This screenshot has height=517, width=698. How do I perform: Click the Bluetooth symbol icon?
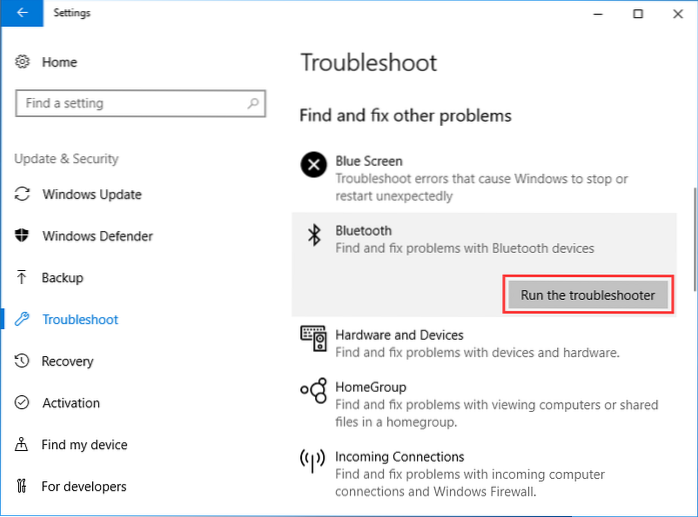[313, 235]
